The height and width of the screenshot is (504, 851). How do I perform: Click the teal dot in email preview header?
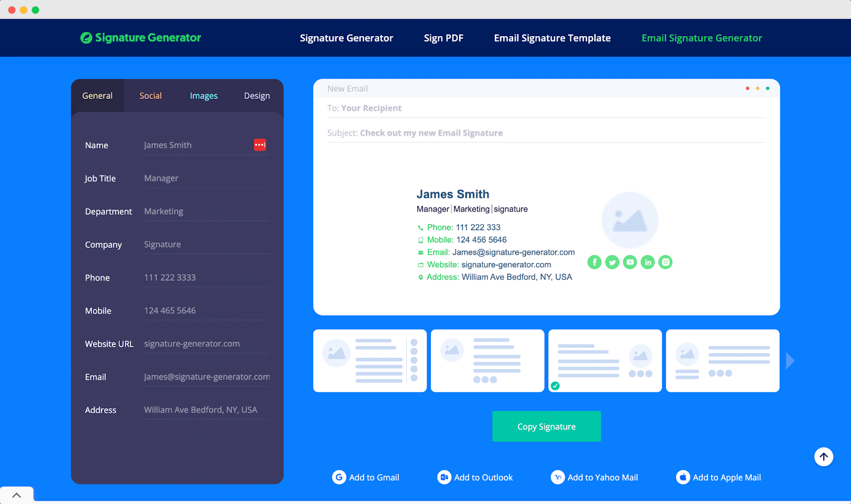click(767, 88)
